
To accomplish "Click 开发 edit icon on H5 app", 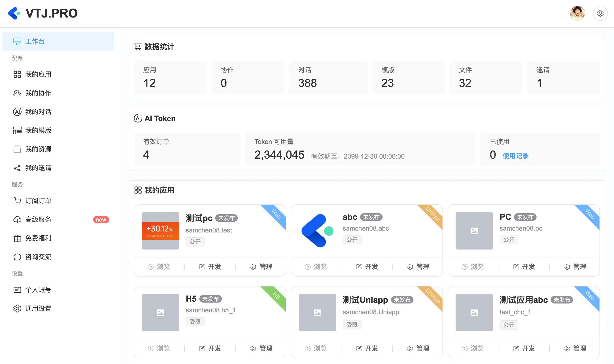I will point(202,349).
